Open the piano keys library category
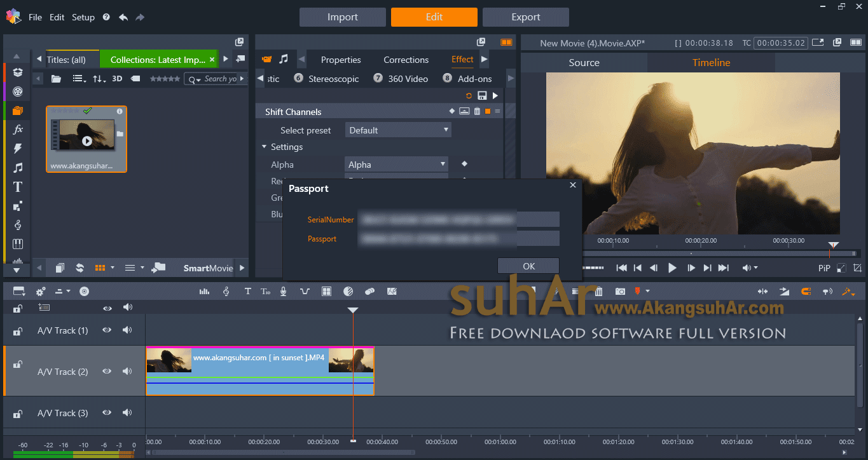The width and height of the screenshot is (868, 460). tap(18, 244)
